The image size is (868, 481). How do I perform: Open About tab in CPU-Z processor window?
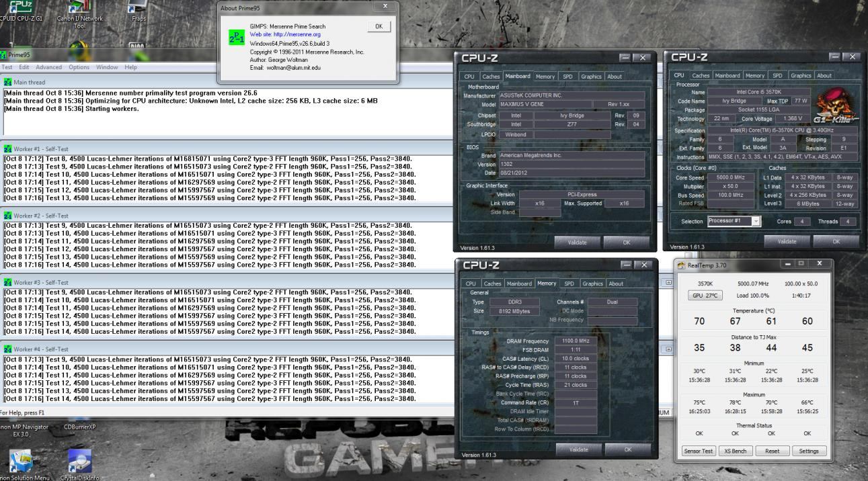(x=824, y=76)
